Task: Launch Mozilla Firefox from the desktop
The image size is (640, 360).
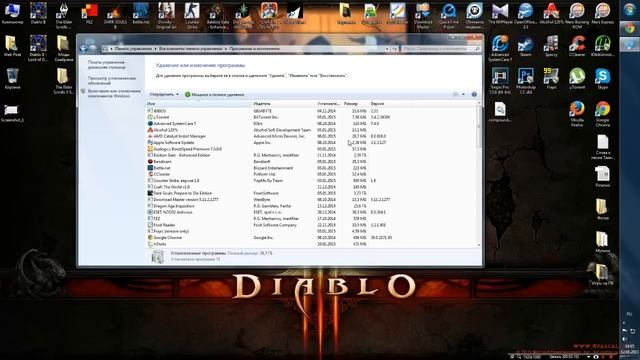Action: 577,114
